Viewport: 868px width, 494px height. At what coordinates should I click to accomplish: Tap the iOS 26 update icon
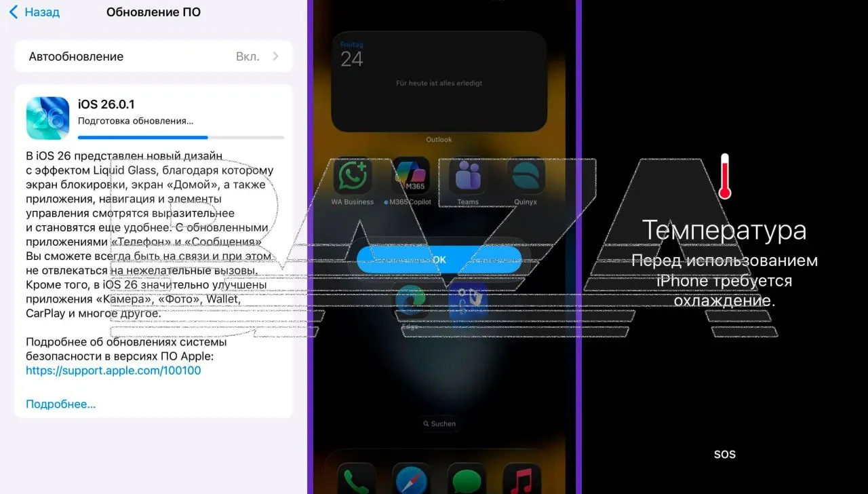tap(47, 118)
